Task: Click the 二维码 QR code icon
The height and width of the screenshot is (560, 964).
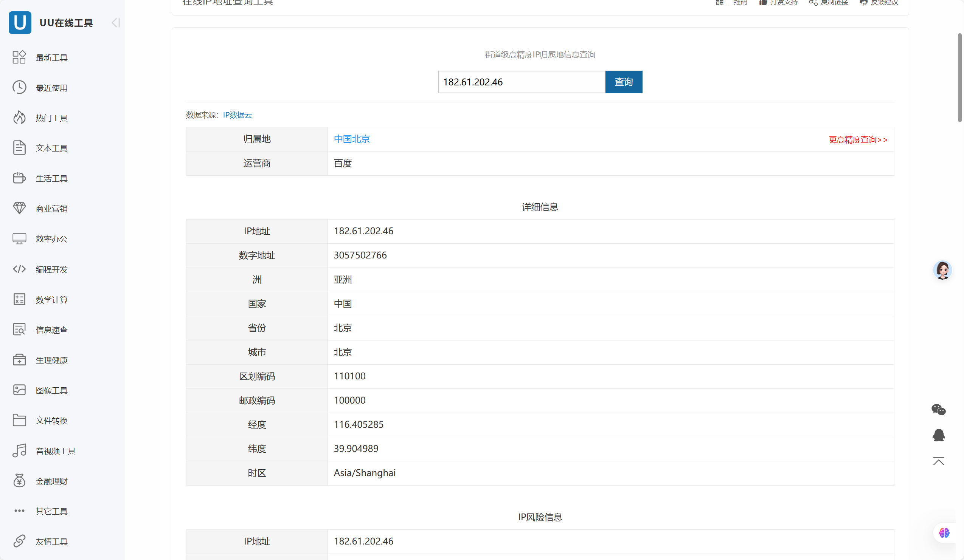Action: pos(720,3)
